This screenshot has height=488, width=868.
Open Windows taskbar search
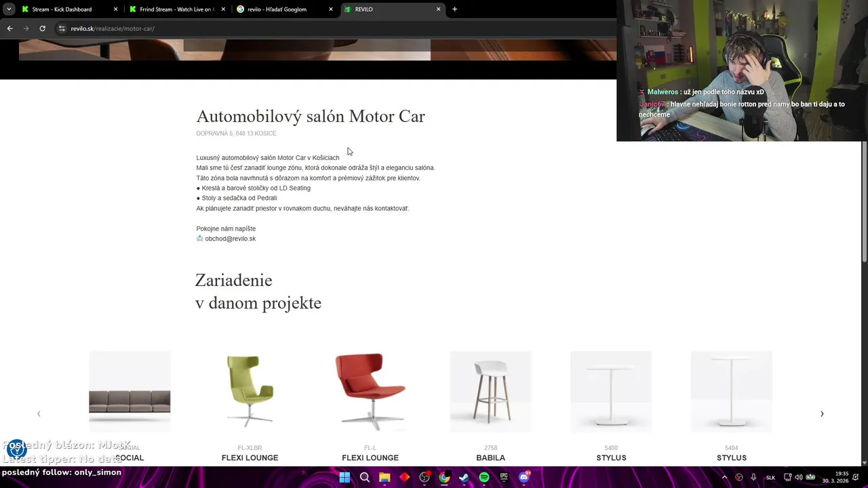[364, 477]
